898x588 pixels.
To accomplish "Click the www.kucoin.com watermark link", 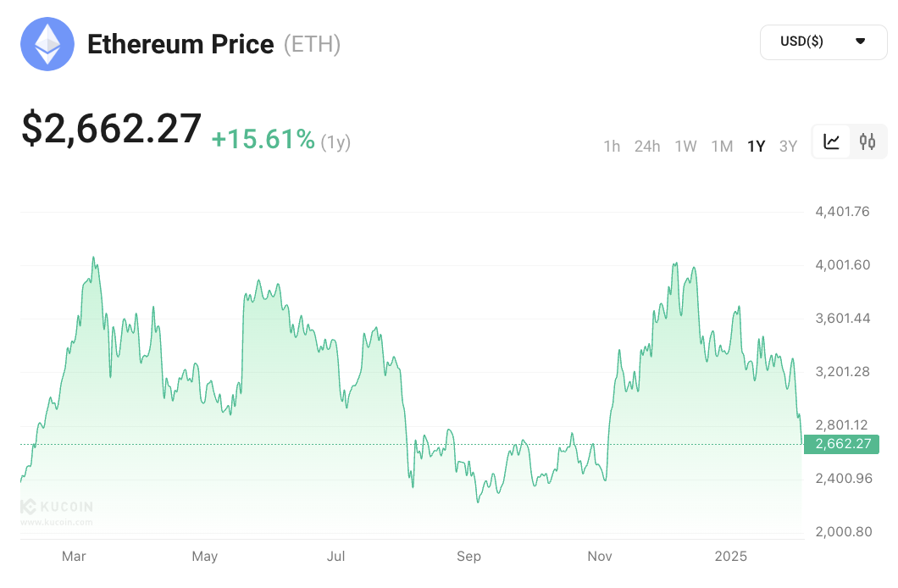I will 56,522.
